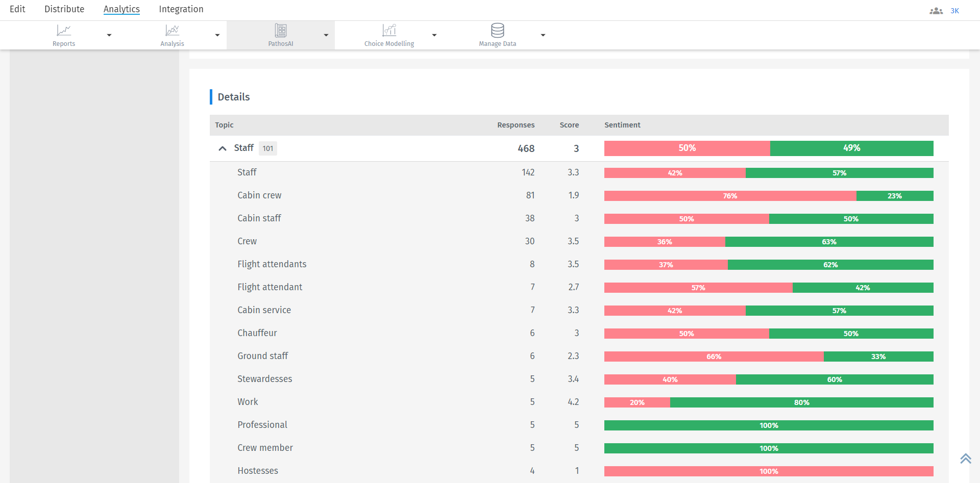980x483 pixels.
Task: Open the Analysis dropdown arrow
Action: coord(217,35)
